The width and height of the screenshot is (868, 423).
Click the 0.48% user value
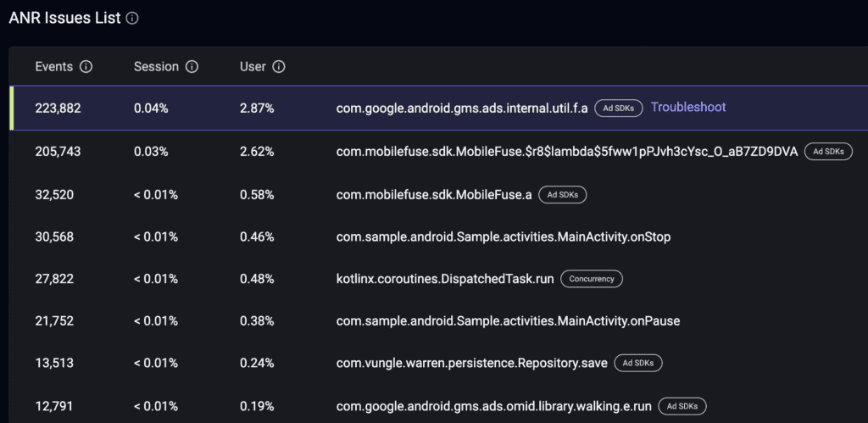(257, 279)
